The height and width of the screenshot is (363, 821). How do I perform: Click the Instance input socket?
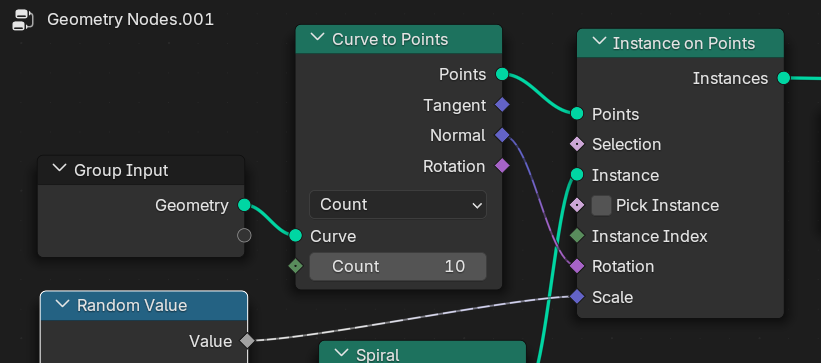pyautogui.click(x=576, y=174)
